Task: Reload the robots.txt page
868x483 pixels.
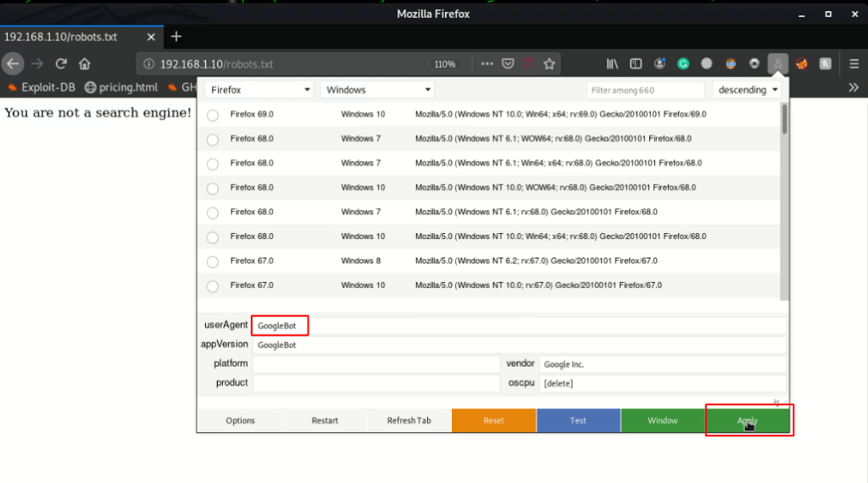Action: pos(61,64)
